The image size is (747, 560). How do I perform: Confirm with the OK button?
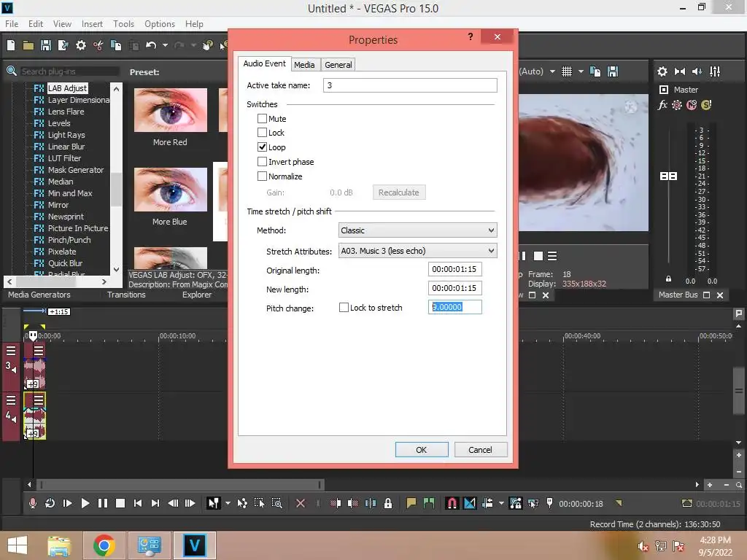click(x=422, y=449)
